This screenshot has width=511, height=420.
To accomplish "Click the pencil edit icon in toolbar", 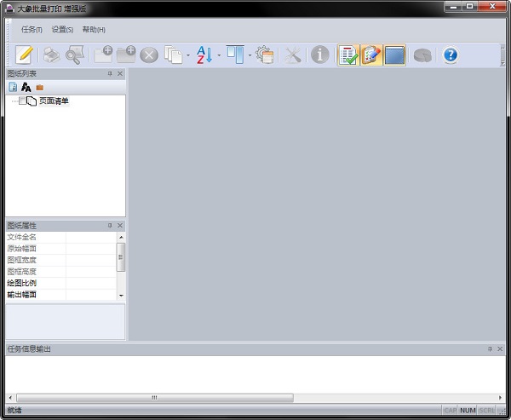I will (x=25, y=55).
